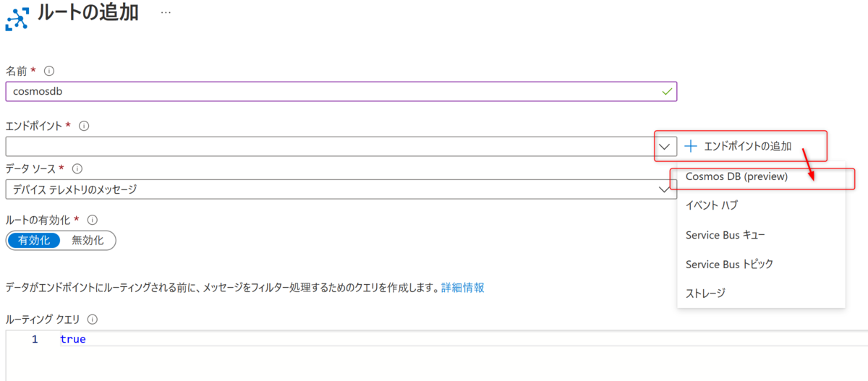This screenshot has height=381, width=868.
Task: Click the データ ソース label text
Action: pyautogui.click(x=31, y=168)
